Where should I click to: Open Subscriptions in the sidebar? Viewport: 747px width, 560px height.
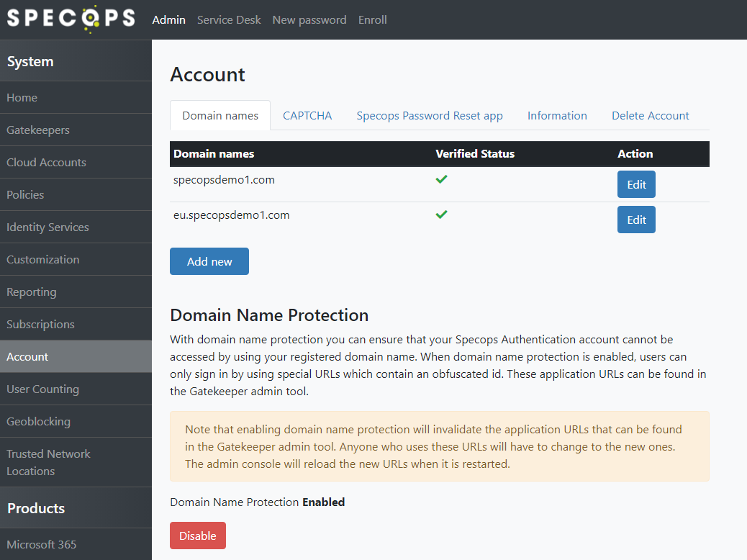click(x=76, y=324)
